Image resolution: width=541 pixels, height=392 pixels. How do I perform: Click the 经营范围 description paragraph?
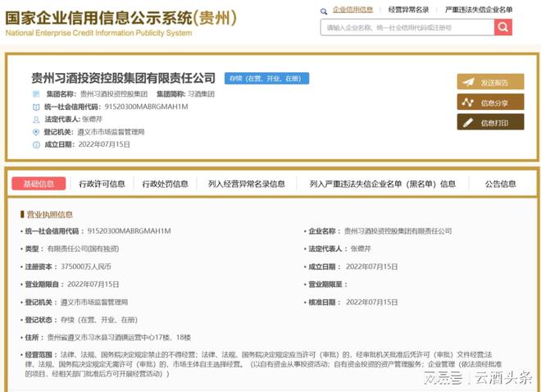[x=264, y=364]
